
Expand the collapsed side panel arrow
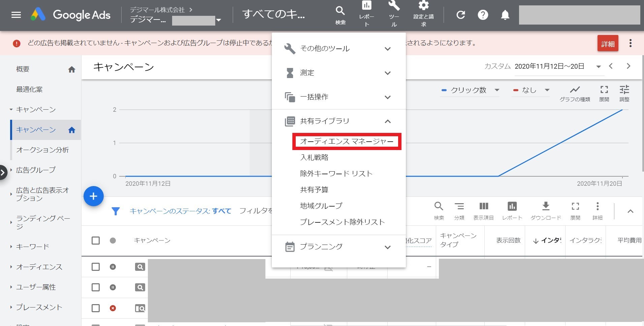point(3,173)
